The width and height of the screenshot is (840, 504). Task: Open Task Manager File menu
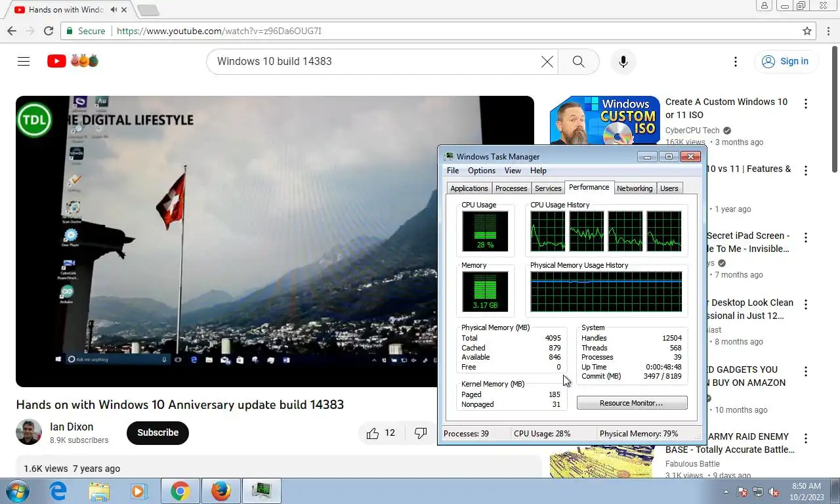[x=453, y=171]
